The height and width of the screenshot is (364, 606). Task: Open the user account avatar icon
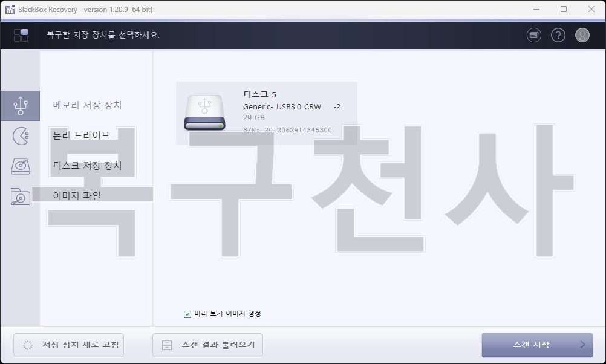pos(582,35)
